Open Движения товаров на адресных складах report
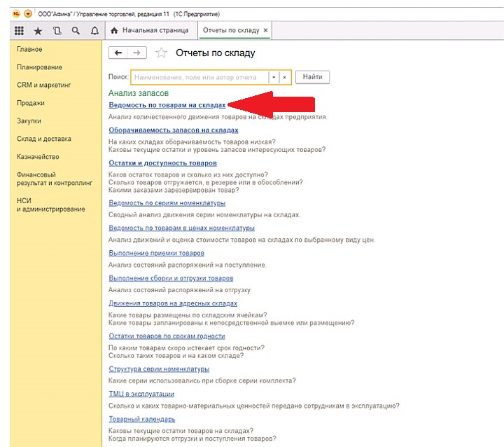Screen dimensions: 504x447 tap(173, 303)
